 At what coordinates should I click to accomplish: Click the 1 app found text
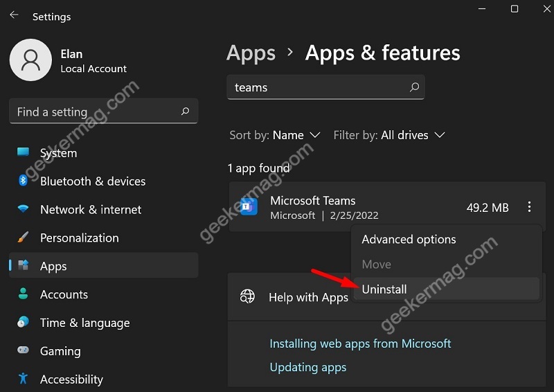coord(258,168)
